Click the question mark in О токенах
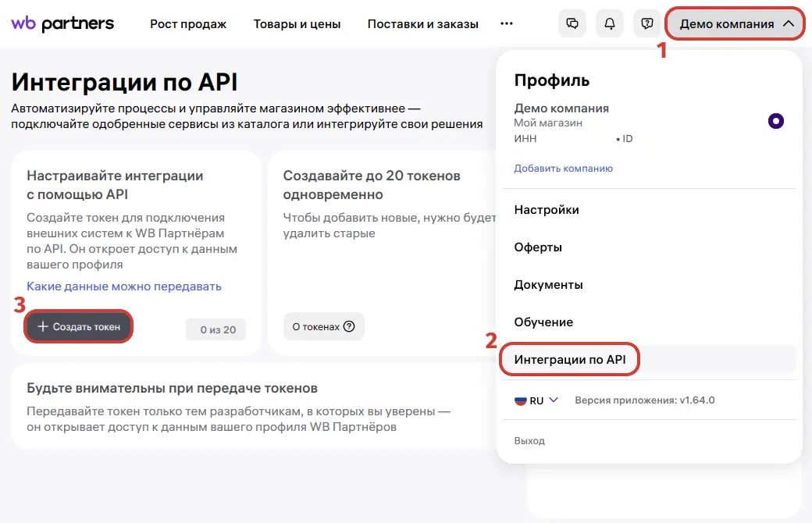This screenshot has height=523, width=812. point(349,327)
